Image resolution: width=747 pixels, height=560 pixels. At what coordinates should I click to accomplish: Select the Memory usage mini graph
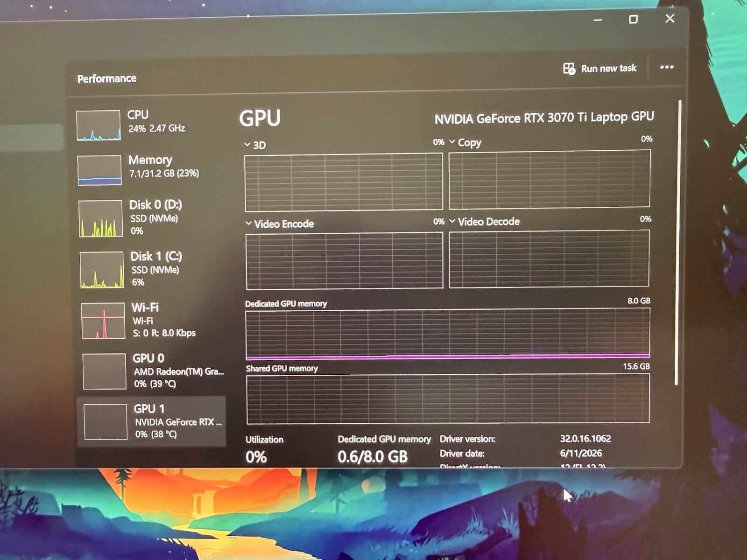point(99,170)
